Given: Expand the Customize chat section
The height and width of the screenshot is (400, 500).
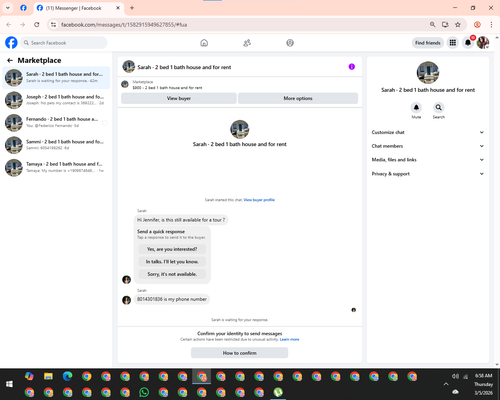Looking at the screenshot, I should [x=428, y=132].
